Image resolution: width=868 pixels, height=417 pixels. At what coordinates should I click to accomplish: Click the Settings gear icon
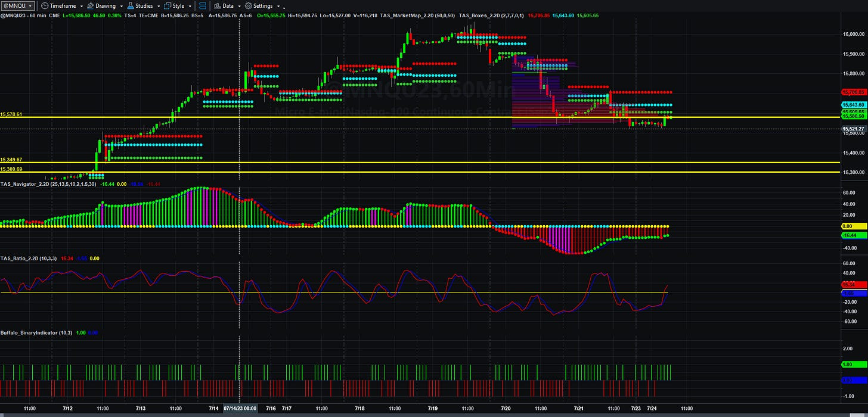pyautogui.click(x=248, y=6)
